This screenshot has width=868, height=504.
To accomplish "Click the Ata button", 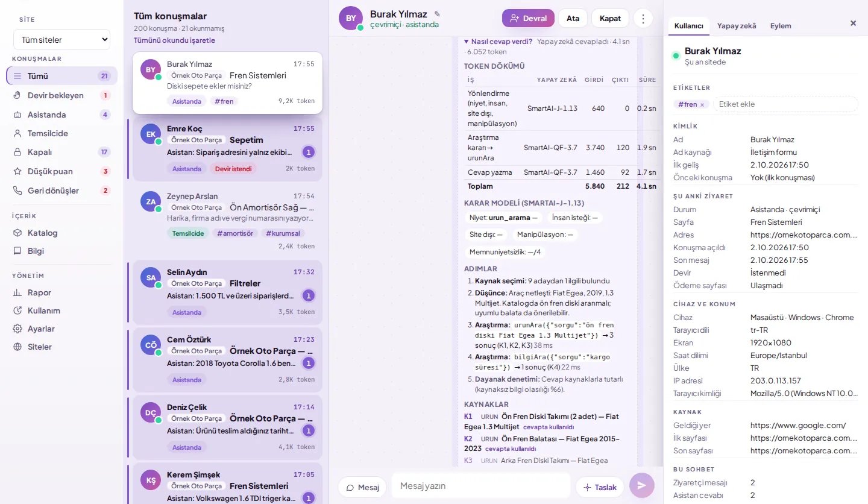I will (x=573, y=18).
